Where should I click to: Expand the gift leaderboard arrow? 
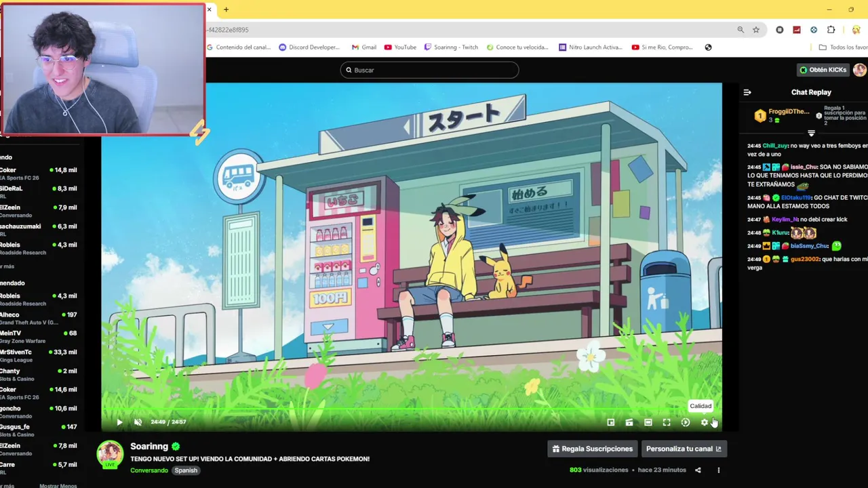click(x=811, y=133)
